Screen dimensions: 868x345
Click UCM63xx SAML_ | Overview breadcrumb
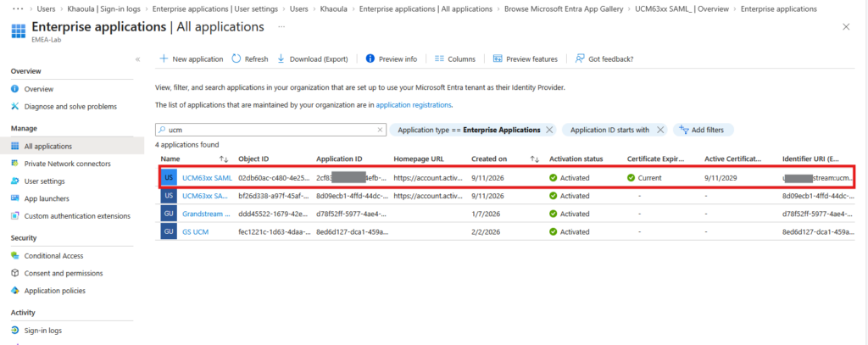[682, 8]
